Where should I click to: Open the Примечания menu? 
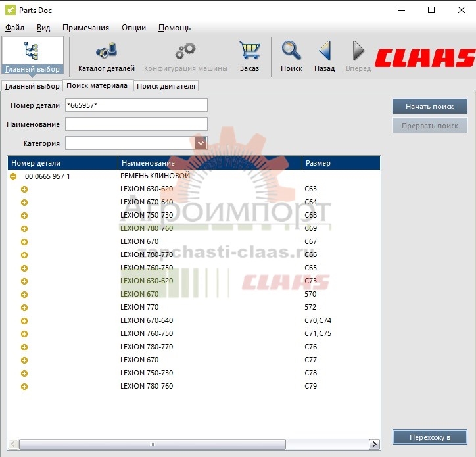(x=85, y=28)
